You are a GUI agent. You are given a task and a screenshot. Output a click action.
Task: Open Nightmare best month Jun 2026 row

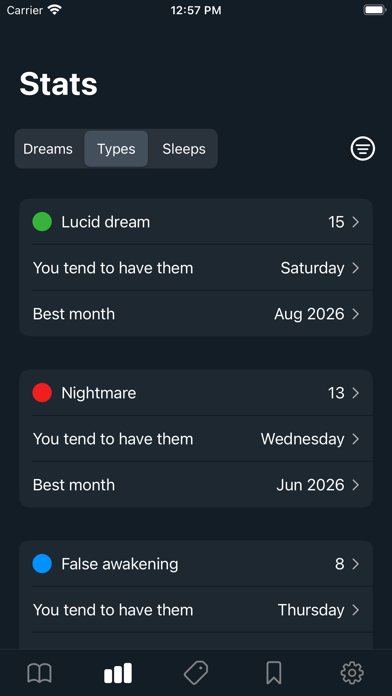(196, 485)
